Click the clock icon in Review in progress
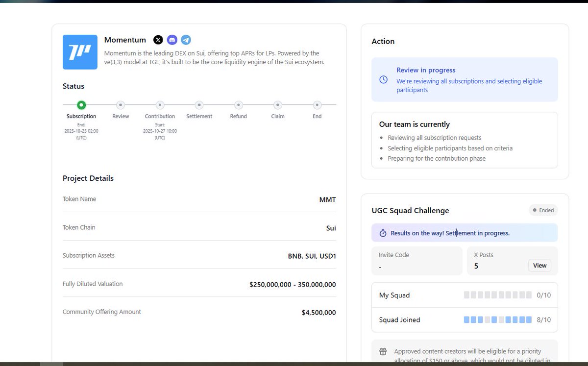This screenshot has height=366, width=588. (384, 79)
